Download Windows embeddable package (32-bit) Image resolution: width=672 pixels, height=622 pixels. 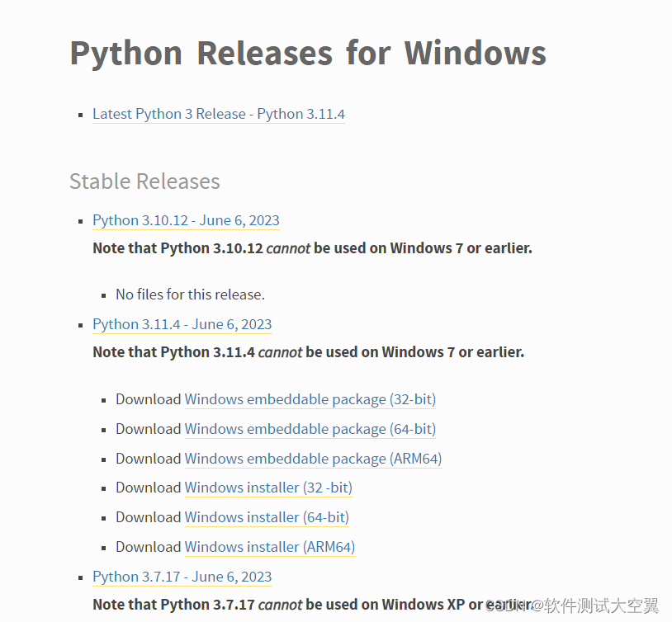pos(310,399)
